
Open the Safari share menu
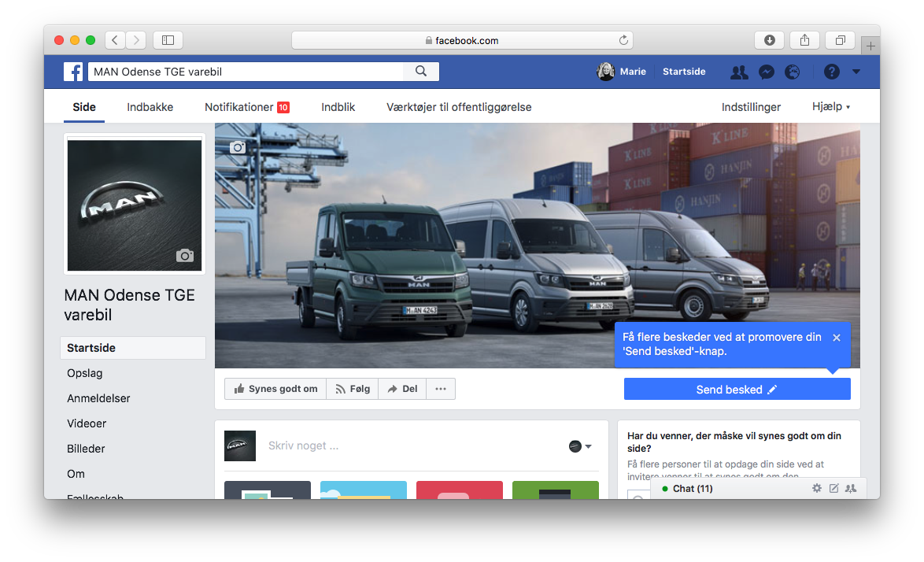[804, 40]
